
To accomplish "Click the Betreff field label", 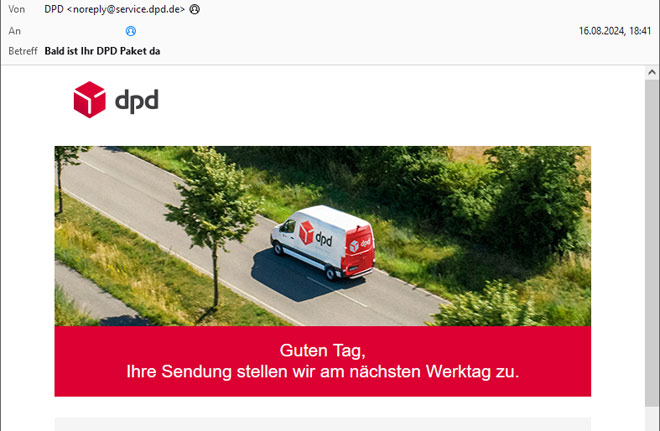I will (x=23, y=51).
